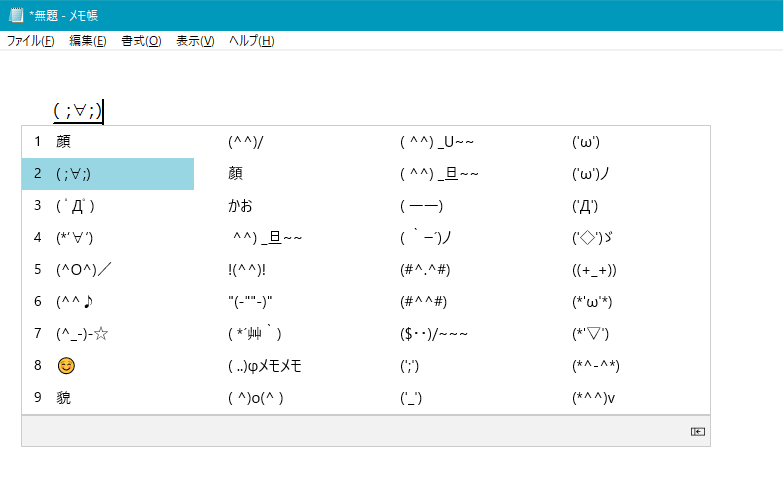The image size is (783, 485).
Task: Select the !(^^)! candidate
Action: [247, 270]
